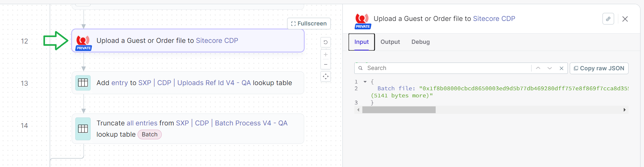Zoom out on the workflow canvas
This screenshot has height=167, width=644.
(326, 64)
